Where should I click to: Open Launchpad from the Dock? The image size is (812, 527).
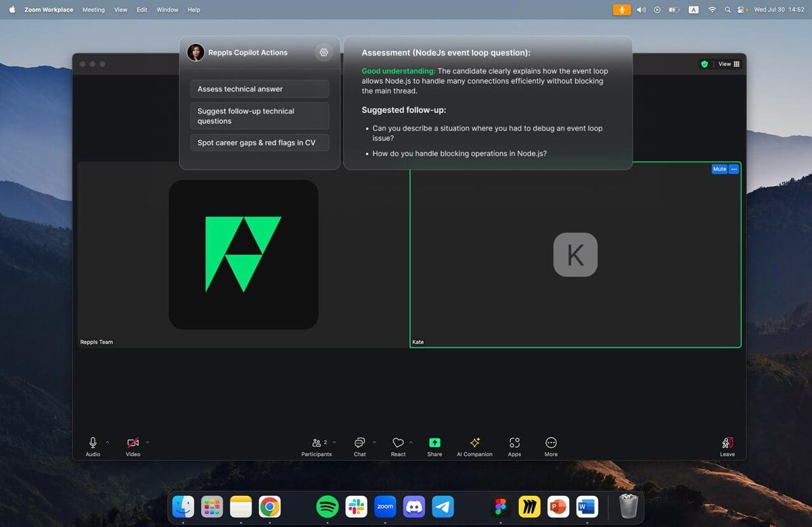coord(212,506)
